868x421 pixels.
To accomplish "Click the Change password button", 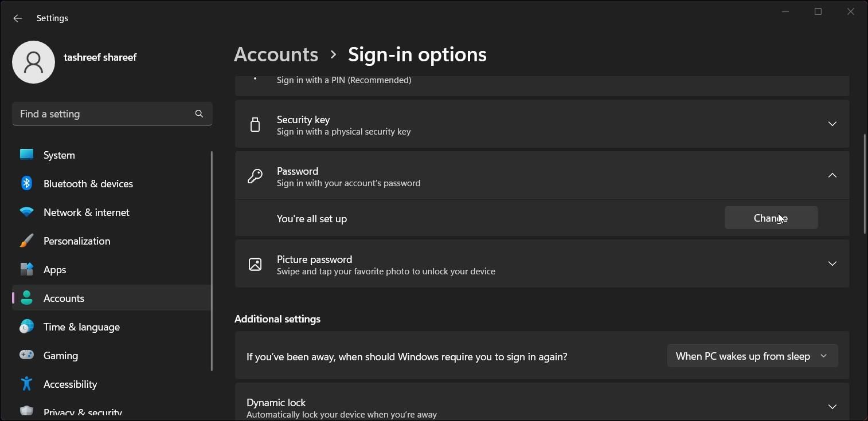I will point(771,218).
